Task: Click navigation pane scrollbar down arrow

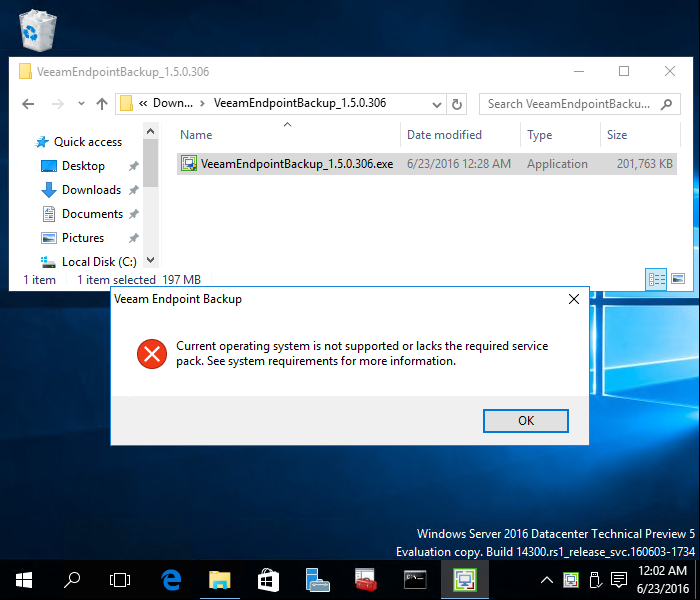Action: click(x=150, y=260)
